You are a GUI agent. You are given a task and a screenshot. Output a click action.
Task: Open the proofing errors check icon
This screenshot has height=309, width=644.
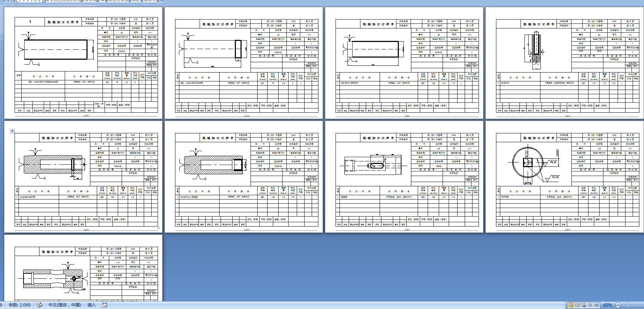(39, 305)
